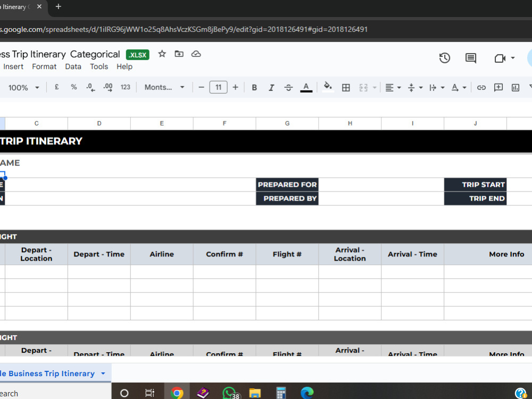
Task: Toggle bold formatting
Action: (x=254, y=88)
